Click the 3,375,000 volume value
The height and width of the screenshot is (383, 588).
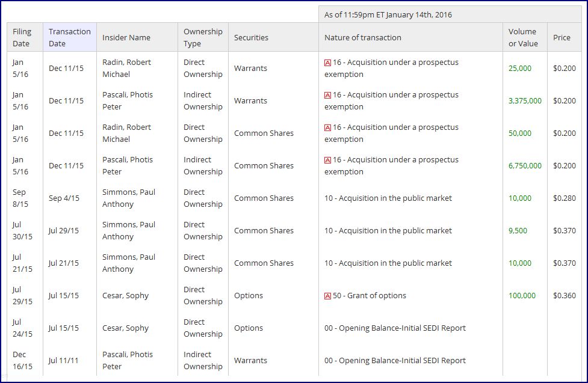[x=525, y=101]
